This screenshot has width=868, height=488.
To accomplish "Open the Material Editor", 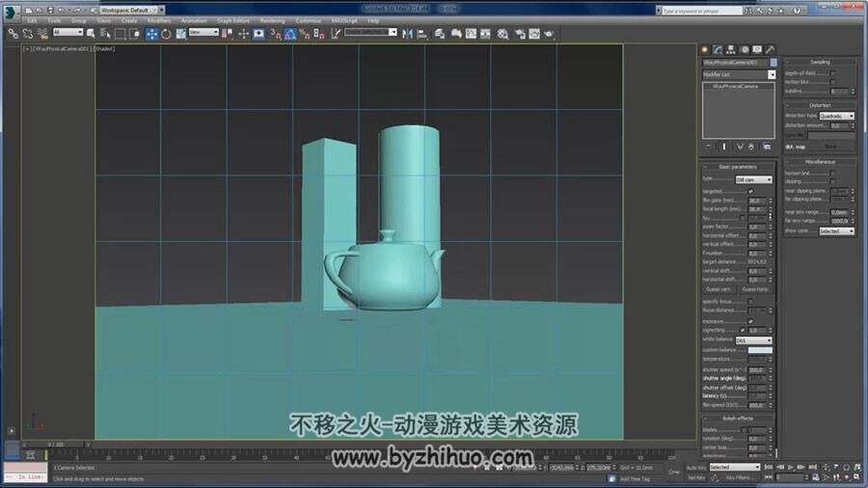I will click(502, 34).
